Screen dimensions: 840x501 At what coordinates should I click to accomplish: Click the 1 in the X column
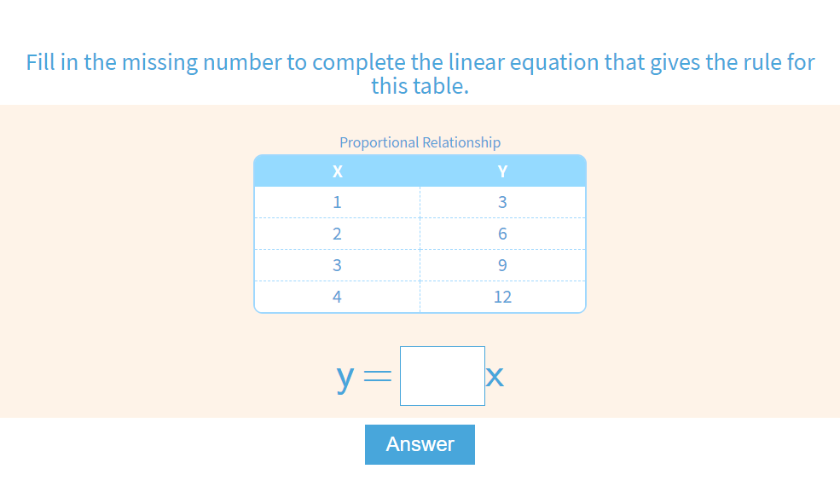[337, 202]
